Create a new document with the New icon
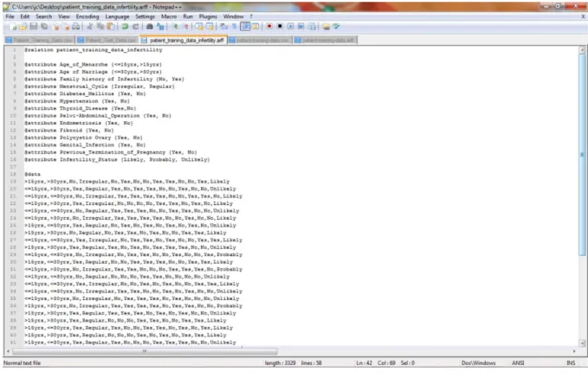Screen dimensions: 588x378 [x=13, y=27]
